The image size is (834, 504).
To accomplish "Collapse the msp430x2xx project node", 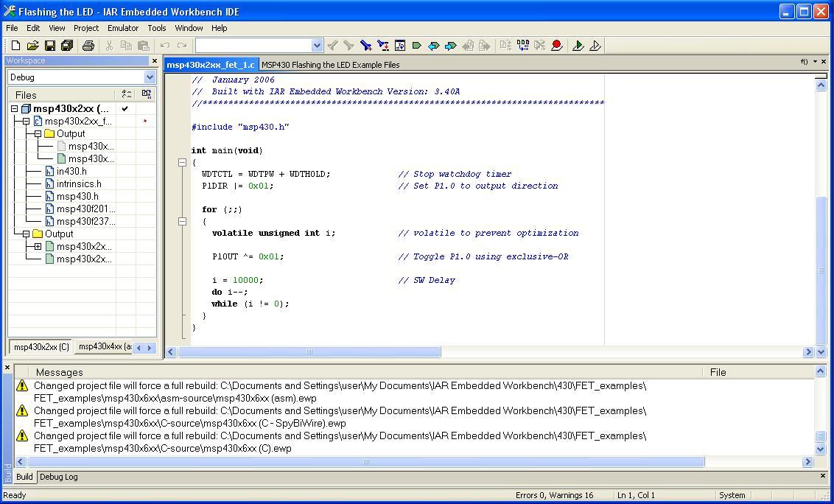I will 14,108.
